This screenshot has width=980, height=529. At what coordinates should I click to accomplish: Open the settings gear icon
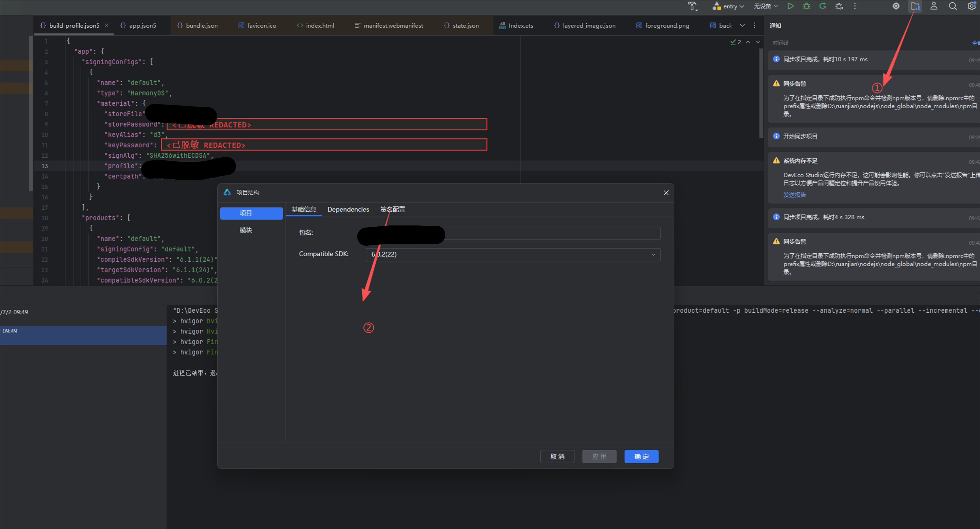[971, 6]
